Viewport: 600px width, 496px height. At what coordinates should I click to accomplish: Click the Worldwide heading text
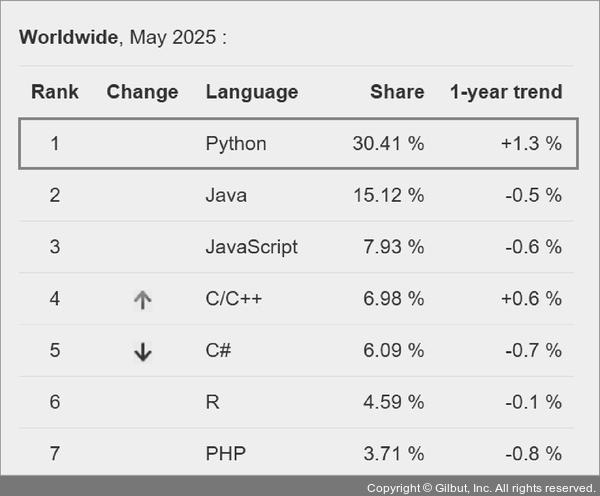pos(69,38)
